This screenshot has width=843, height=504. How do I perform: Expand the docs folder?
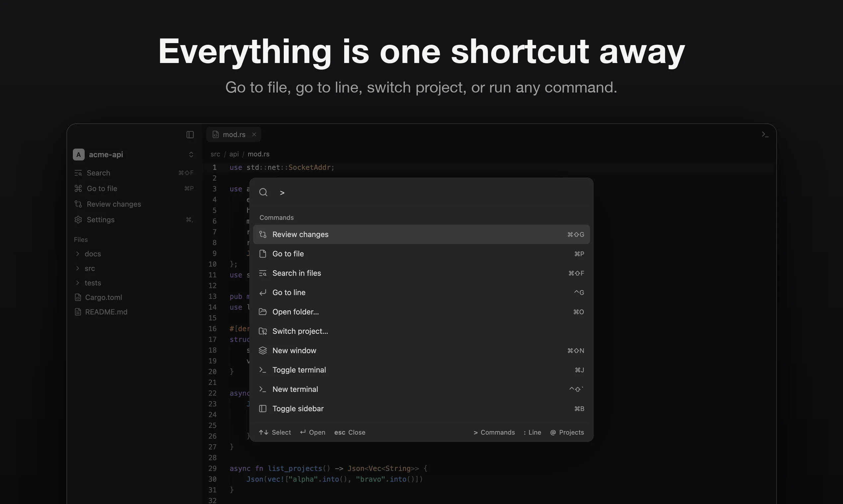coord(134,254)
